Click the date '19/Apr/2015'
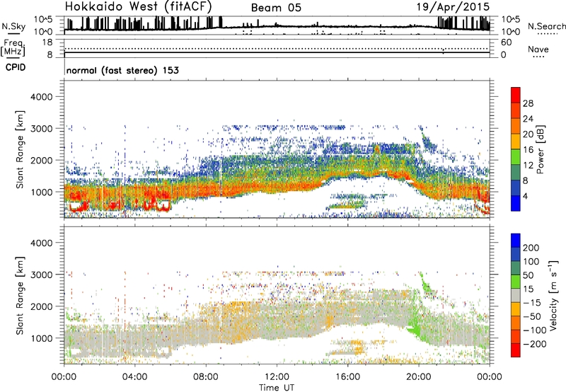The height and width of the screenshot is (392, 566). (x=454, y=7)
